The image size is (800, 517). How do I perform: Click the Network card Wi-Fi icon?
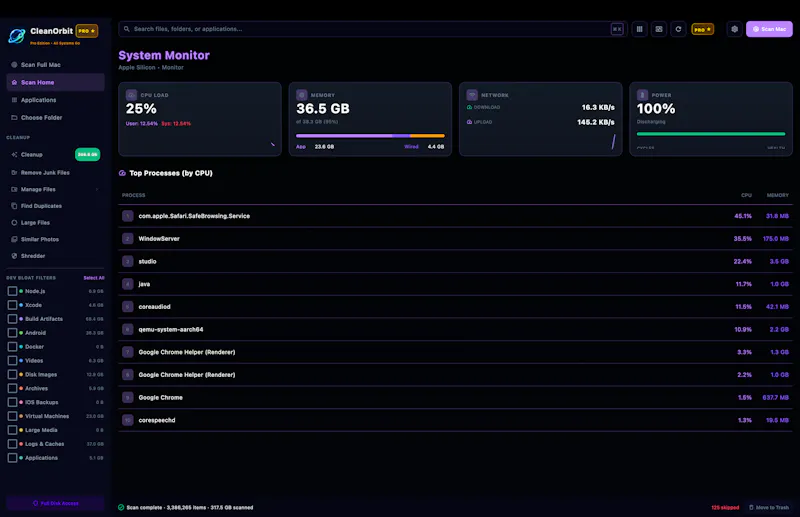click(472, 95)
